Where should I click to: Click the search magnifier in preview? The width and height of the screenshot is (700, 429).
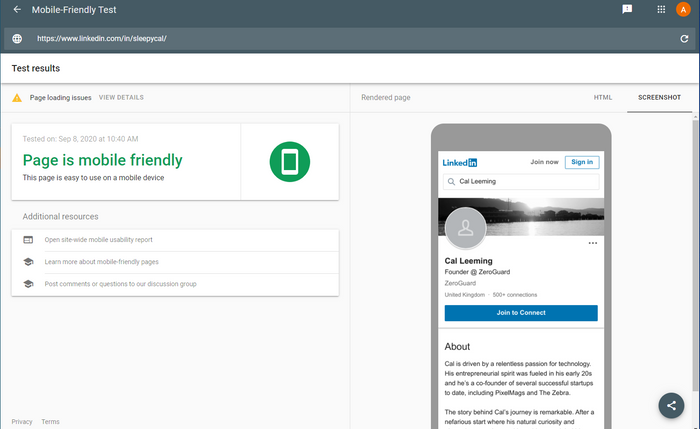tap(451, 182)
